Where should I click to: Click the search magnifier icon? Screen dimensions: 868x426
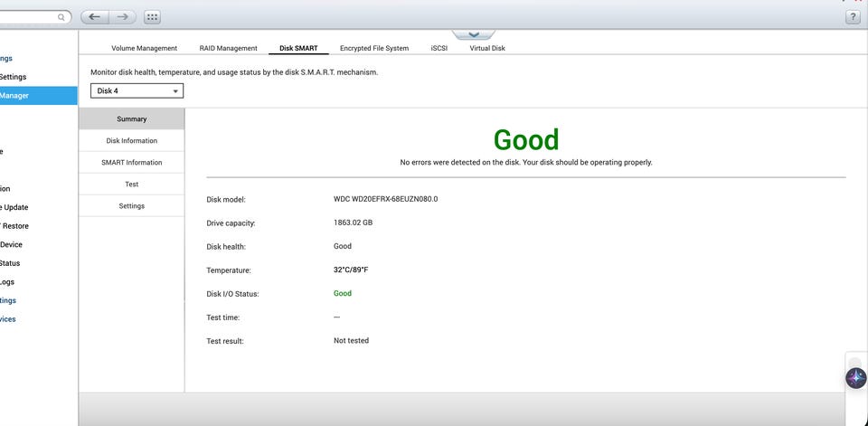pos(61,17)
